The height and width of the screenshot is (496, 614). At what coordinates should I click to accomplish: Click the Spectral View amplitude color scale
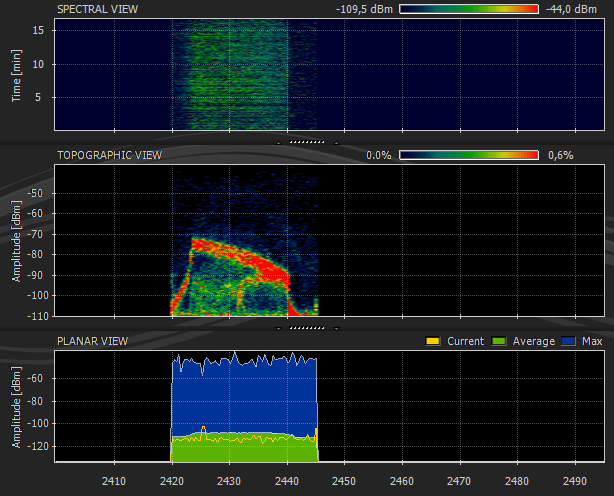pyautogui.click(x=469, y=9)
